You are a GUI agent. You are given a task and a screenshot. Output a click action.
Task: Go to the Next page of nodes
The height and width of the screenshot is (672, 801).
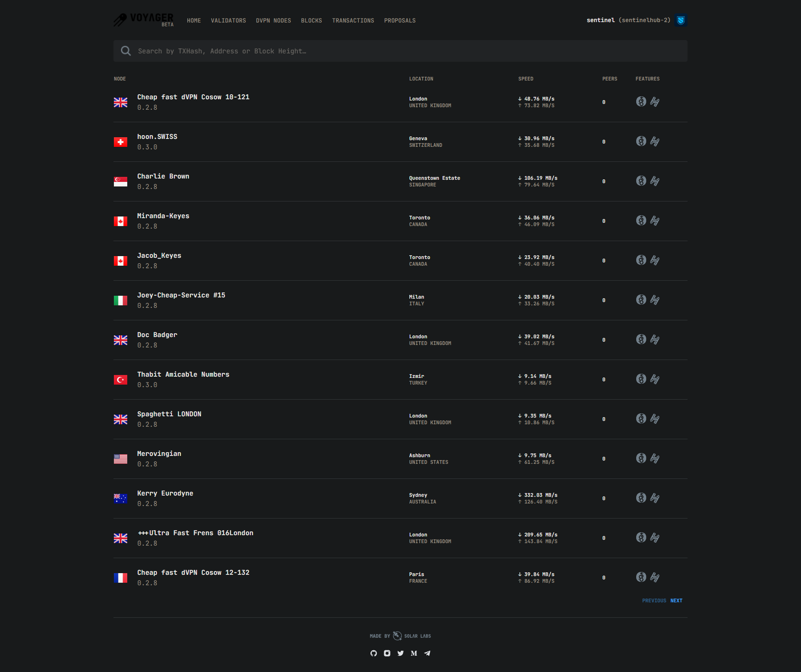pos(676,601)
